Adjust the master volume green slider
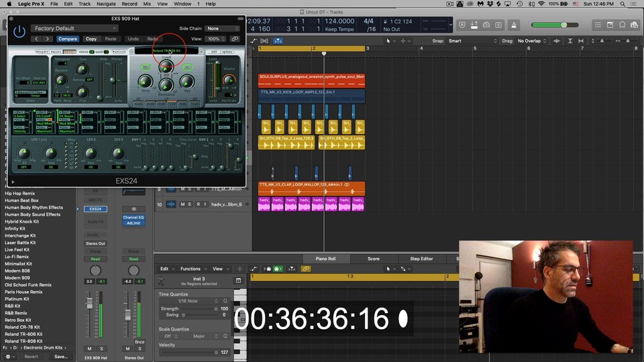 [555, 25]
